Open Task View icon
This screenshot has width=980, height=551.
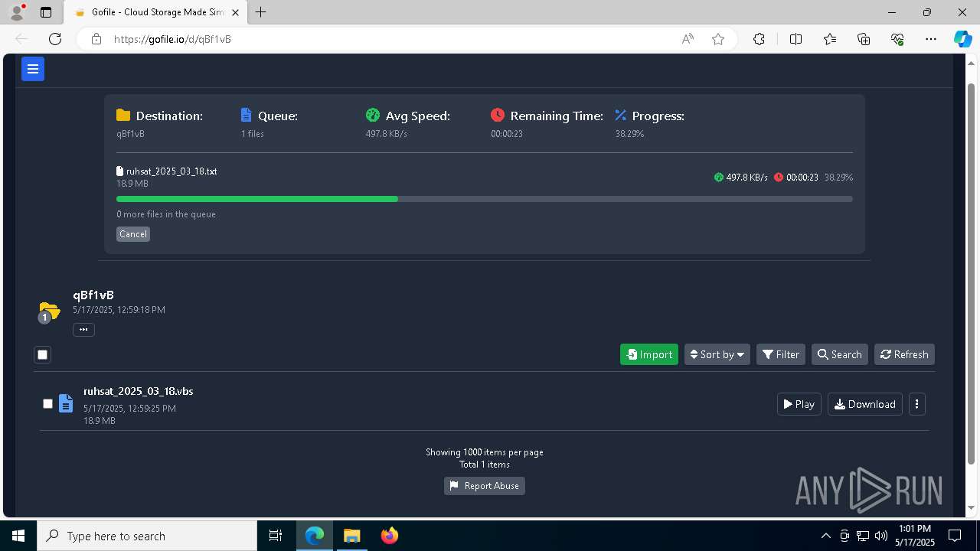click(276, 536)
